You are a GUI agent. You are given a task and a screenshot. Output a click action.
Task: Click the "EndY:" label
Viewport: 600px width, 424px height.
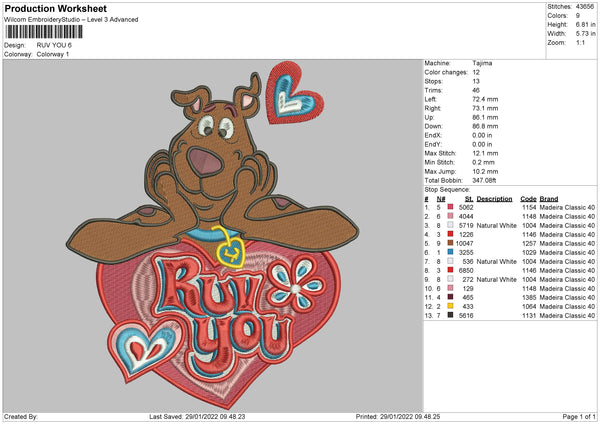tap(433, 144)
